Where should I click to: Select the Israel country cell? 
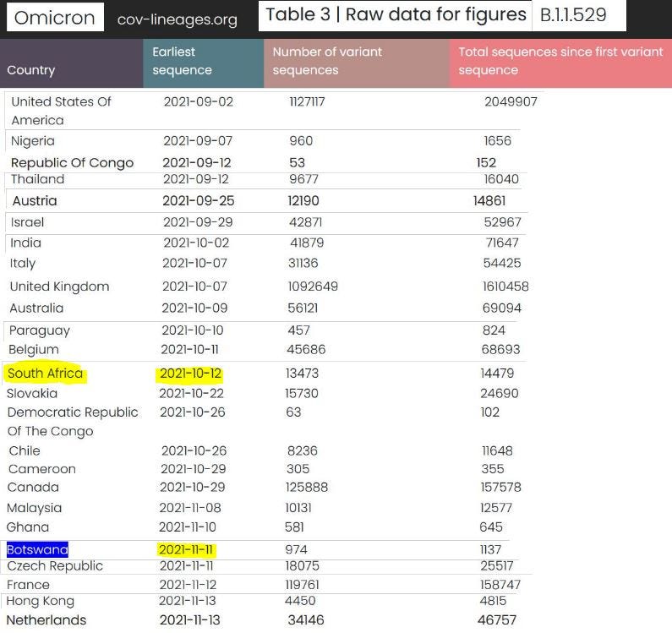click(27, 222)
